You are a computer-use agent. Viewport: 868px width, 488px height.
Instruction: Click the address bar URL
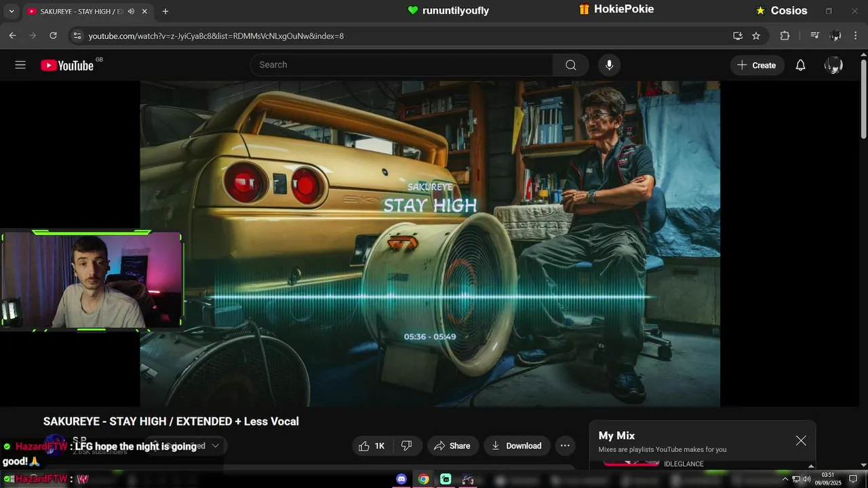tap(216, 36)
